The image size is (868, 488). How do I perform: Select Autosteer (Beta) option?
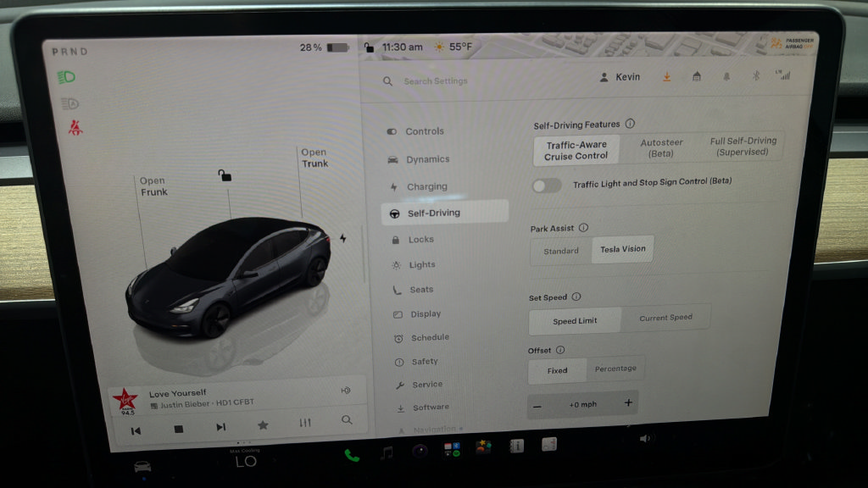click(661, 147)
